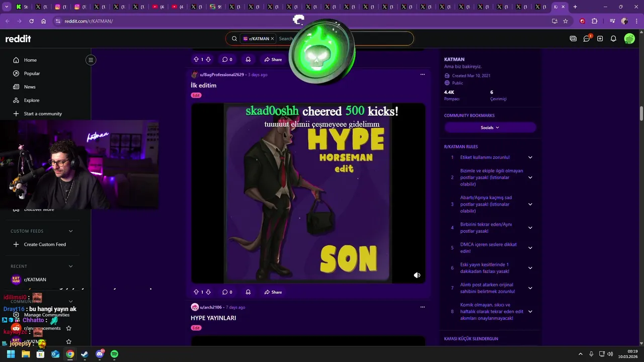Open the browser home page icon
The height and width of the screenshot is (362, 644).
tap(44, 21)
